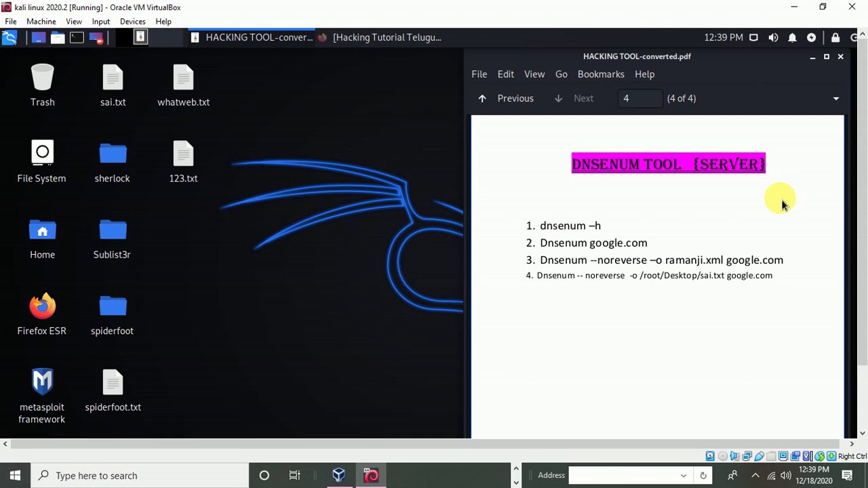This screenshot has width=868, height=488.
Task: Click the Next page button in PDF
Action: click(575, 98)
